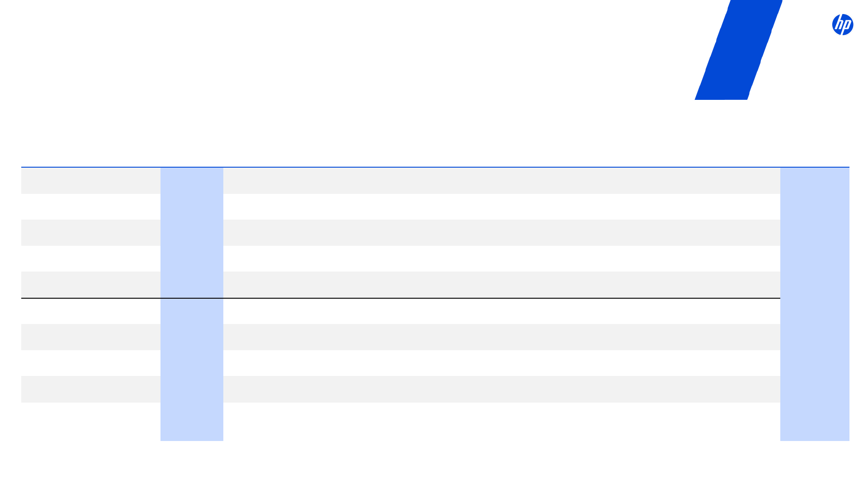The image size is (868, 488).
Task: Click the bottom-most cell of the narrow light-blue column
Action: point(192,422)
